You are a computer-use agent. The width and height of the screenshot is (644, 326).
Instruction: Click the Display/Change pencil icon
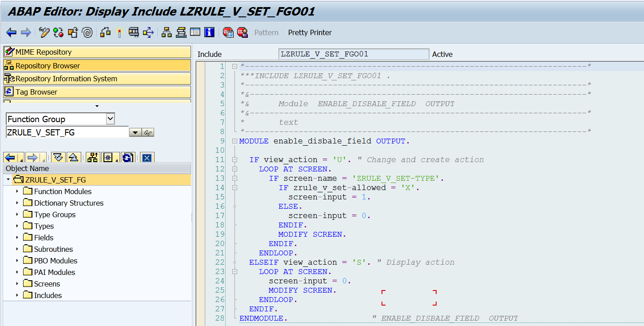(44, 32)
